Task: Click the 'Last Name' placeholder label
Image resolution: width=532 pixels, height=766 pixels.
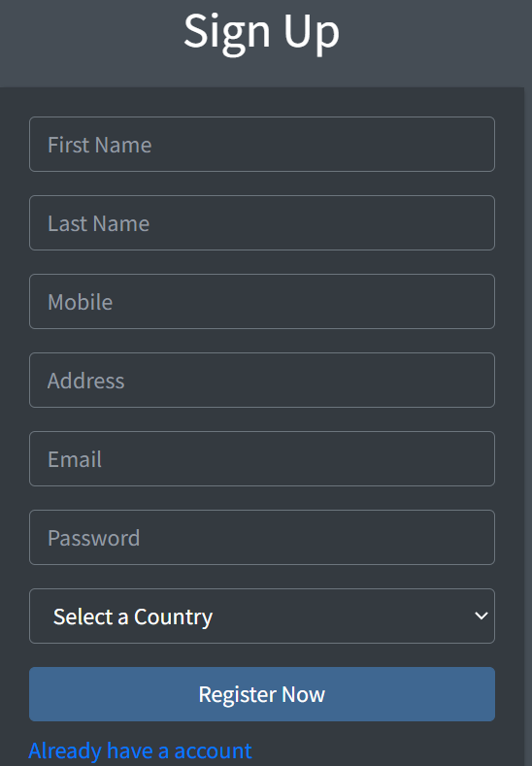Action: 99,223
